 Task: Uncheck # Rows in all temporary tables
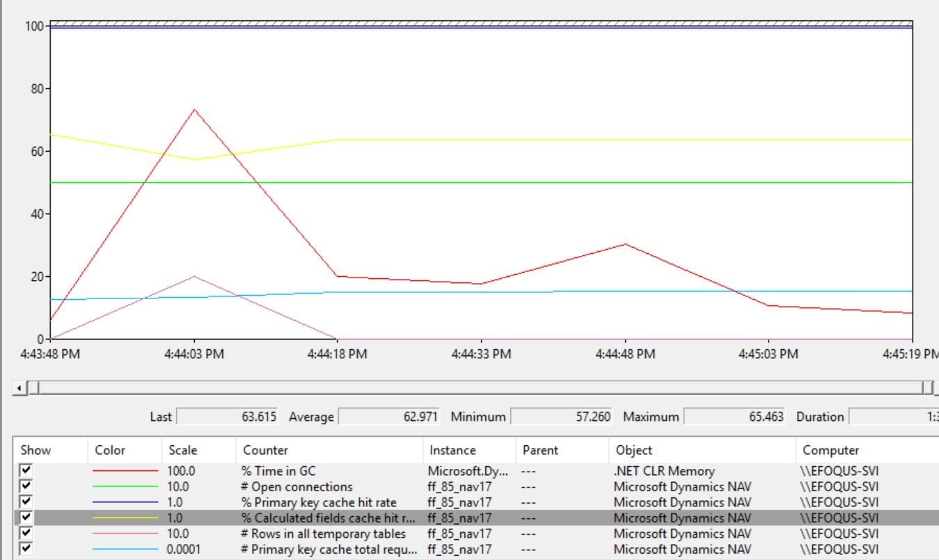(26, 534)
